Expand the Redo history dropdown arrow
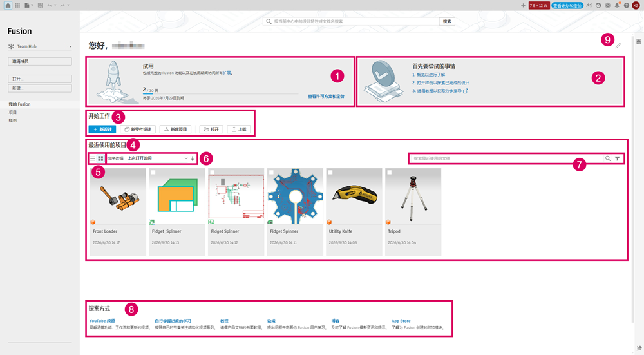 click(x=68, y=5)
